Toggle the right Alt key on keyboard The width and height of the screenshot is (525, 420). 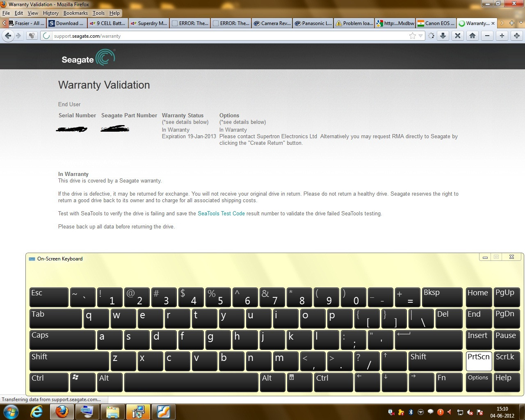pos(273,383)
